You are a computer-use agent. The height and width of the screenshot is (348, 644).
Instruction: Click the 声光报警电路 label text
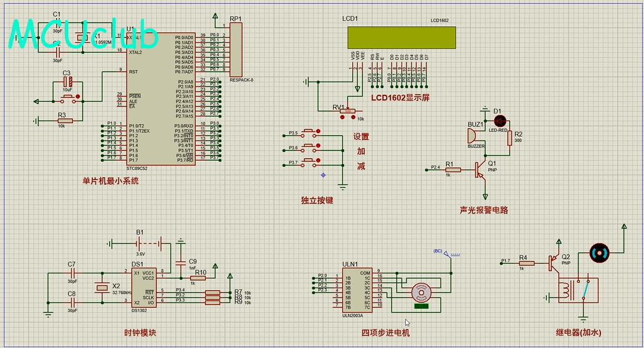click(483, 210)
